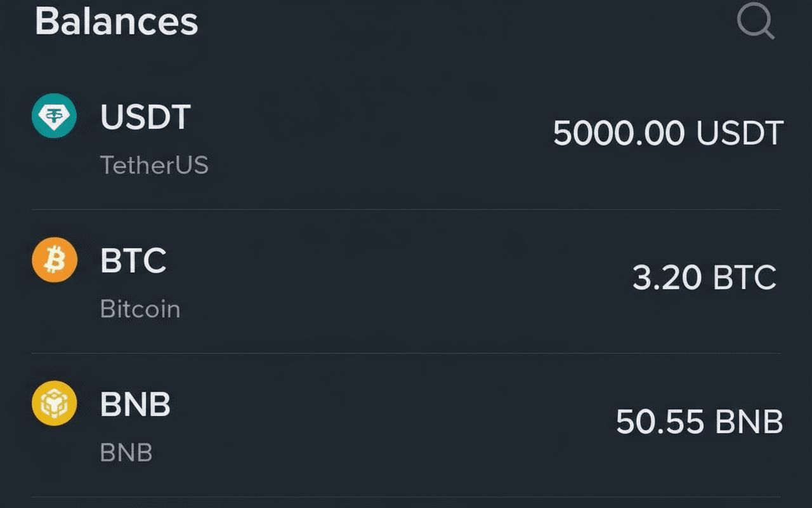This screenshot has height=508, width=812.
Task: Select the BTC ticker label
Action: tap(133, 261)
